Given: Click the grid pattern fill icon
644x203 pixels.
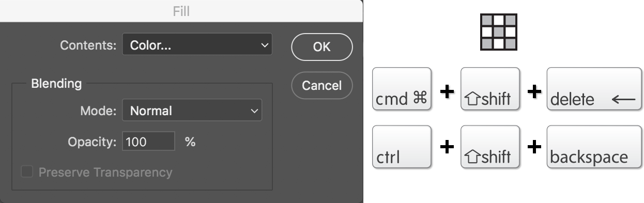Looking at the screenshot, I should point(498,32).
